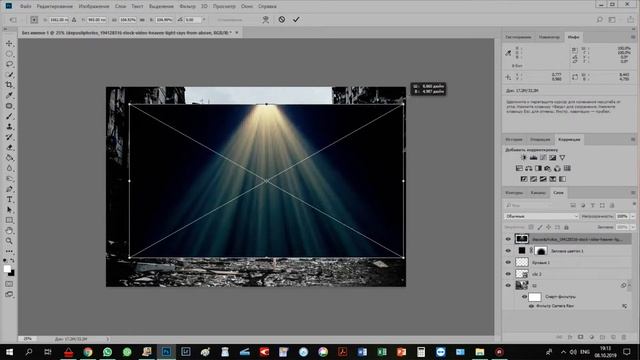The image size is (640, 360).
Task: Select the Clone Stamp tool
Action: [x=9, y=127]
